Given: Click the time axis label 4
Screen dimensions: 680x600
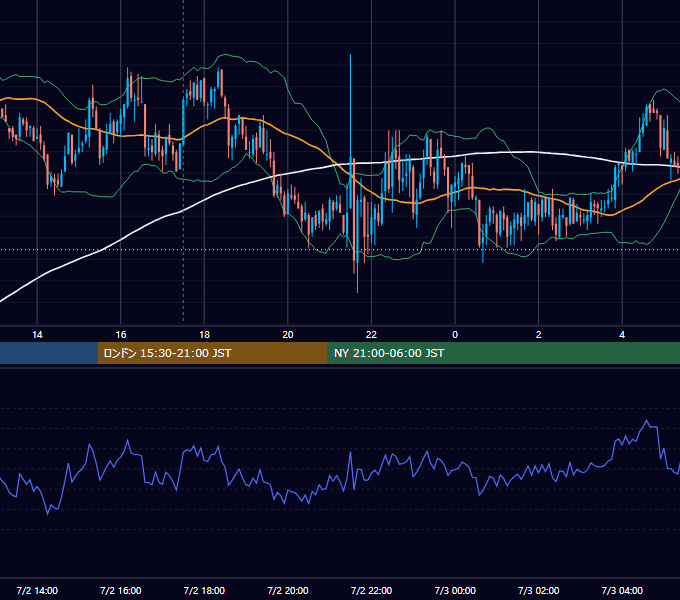Looking at the screenshot, I should [622, 335].
